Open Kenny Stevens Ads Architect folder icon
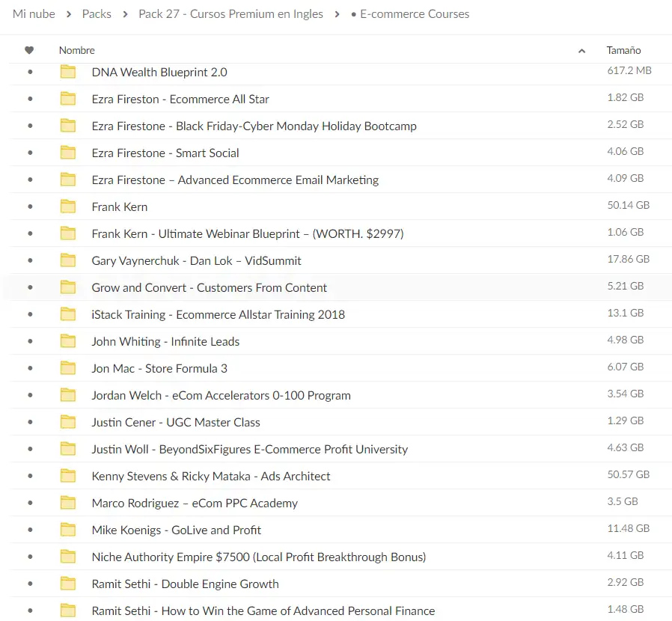This screenshot has height=621, width=672. click(x=67, y=476)
